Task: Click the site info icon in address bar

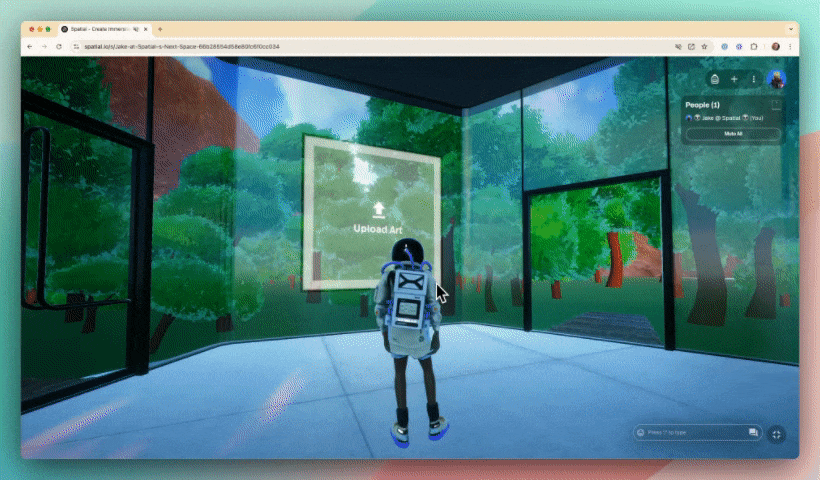Action: tap(76, 47)
